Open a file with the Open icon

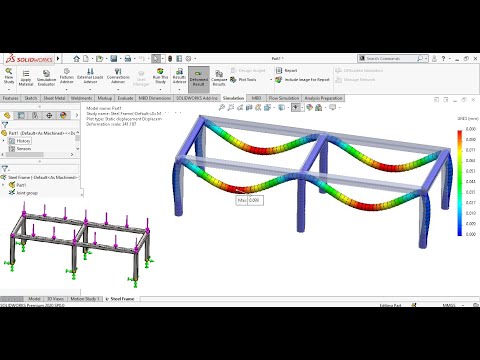click(x=99, y=59)
